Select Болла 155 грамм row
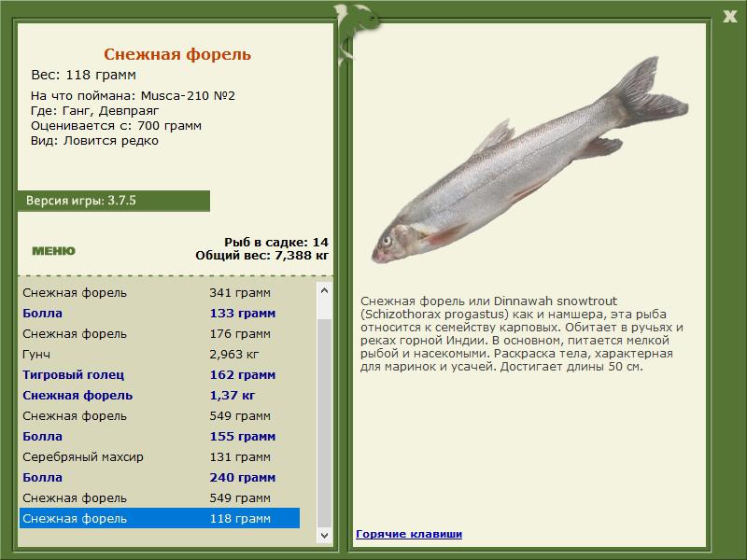 pos(160,436)
